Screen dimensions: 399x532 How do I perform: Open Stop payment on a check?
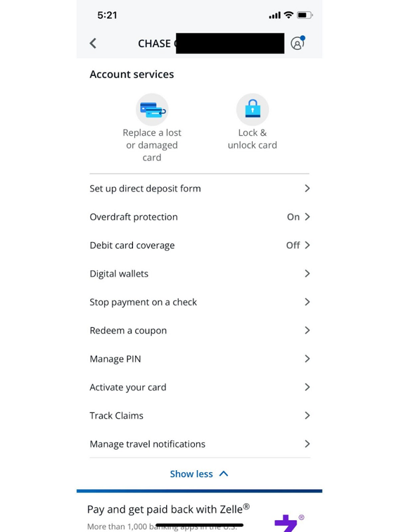tap(199, 302)
